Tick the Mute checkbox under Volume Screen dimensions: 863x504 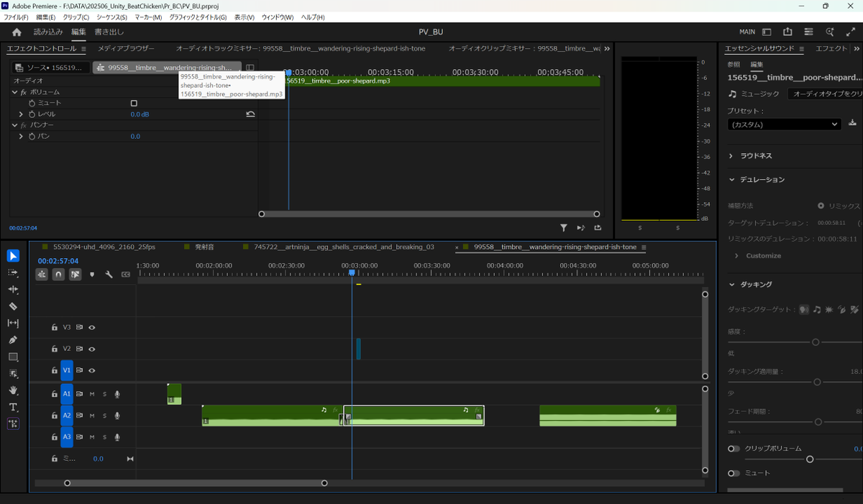pyautogui.click(x=134, y=104)
